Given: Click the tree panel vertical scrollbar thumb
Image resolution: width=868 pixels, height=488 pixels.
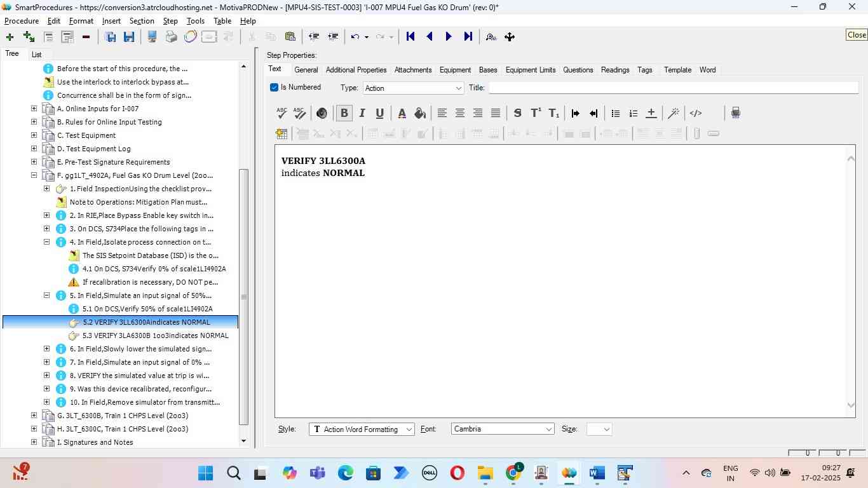Looking at the screenshot, I should 243,297.
